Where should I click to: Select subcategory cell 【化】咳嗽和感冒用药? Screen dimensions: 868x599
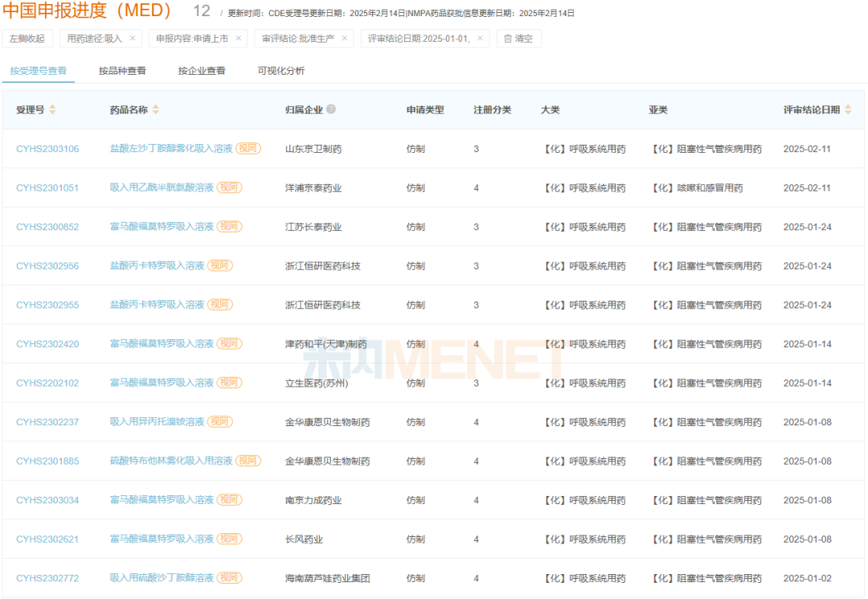tap(696, 188)
